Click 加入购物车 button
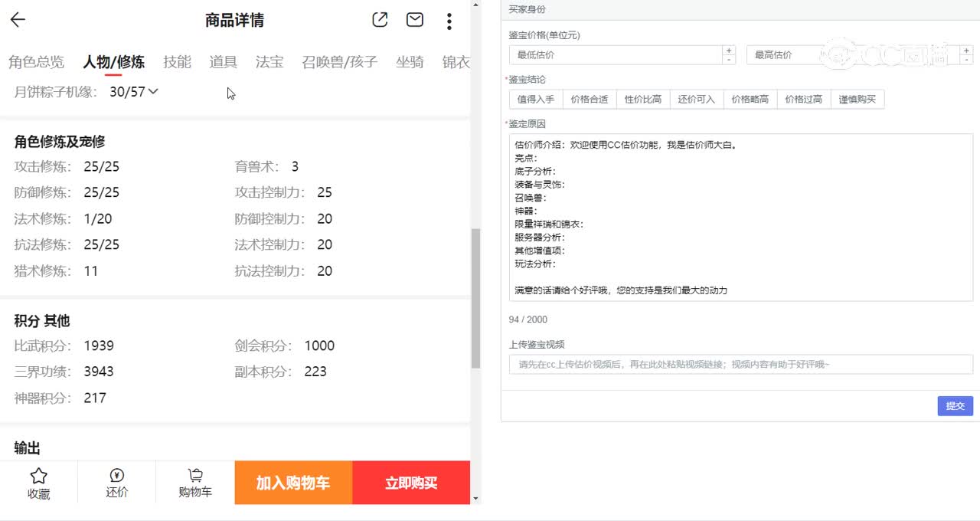 (293, 483)
